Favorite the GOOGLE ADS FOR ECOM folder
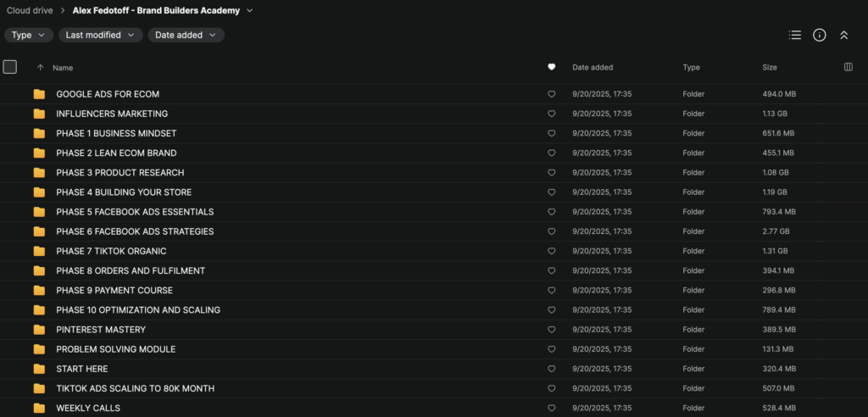This screenshot has width=868, height=417. [551, 94]
